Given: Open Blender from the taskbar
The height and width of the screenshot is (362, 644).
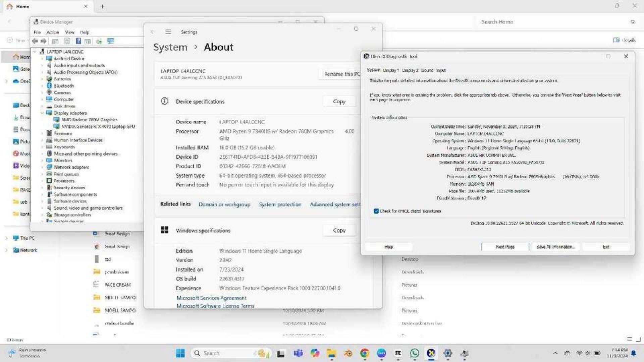Looking at the screenshot, I should [x=348, y=353].
